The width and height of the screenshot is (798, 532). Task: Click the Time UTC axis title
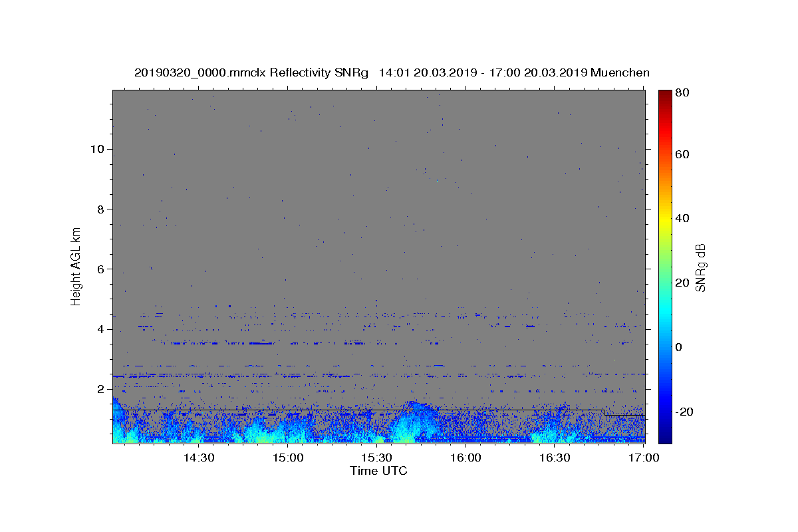click(378, 471)
